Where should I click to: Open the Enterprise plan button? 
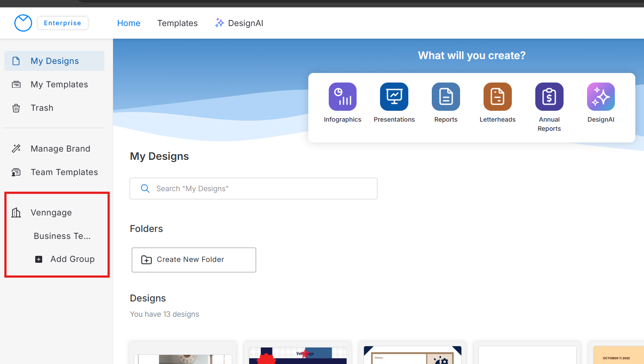click(x=63, y=23)
